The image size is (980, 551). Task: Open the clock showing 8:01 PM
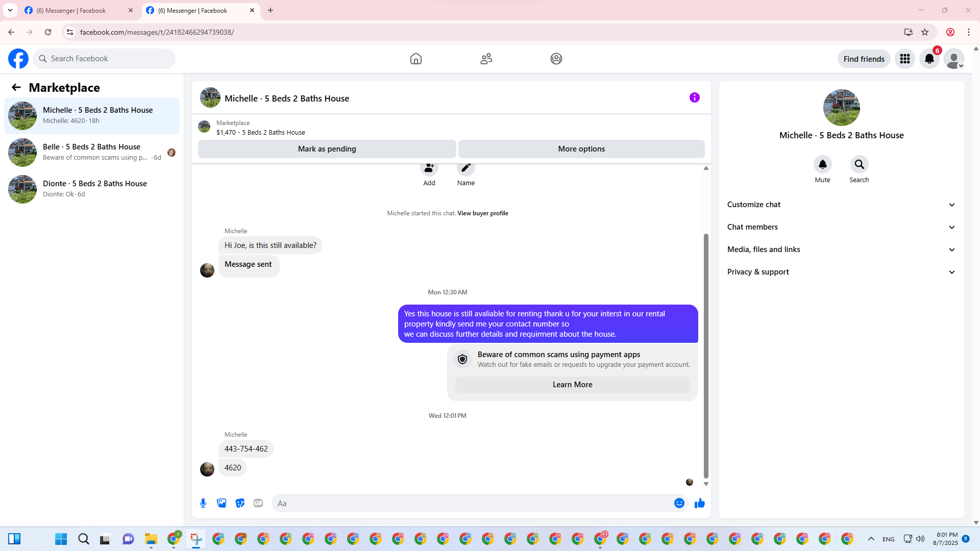point(946,539)
